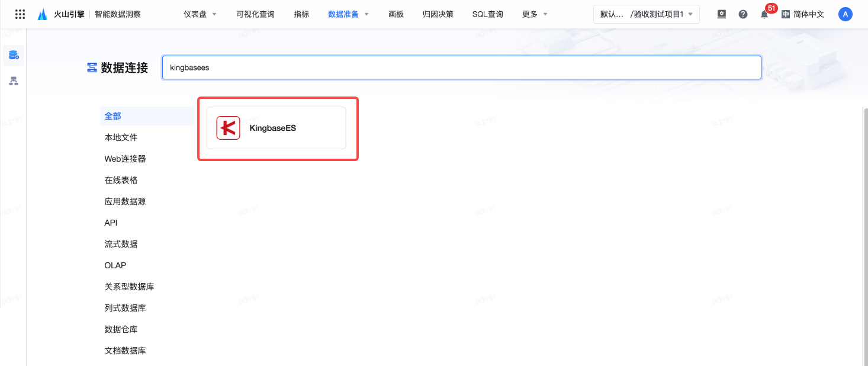Expand the 更多 menu

pos(535,14)
